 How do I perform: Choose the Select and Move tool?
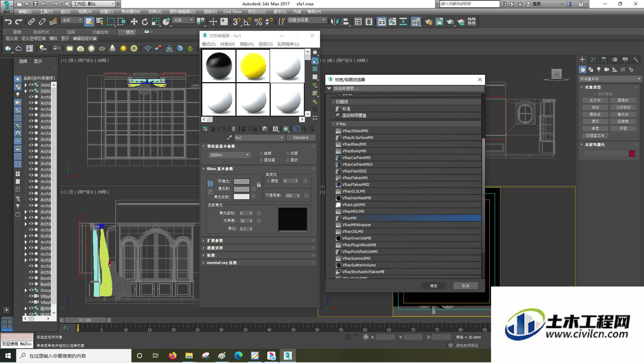click(134, 22)
